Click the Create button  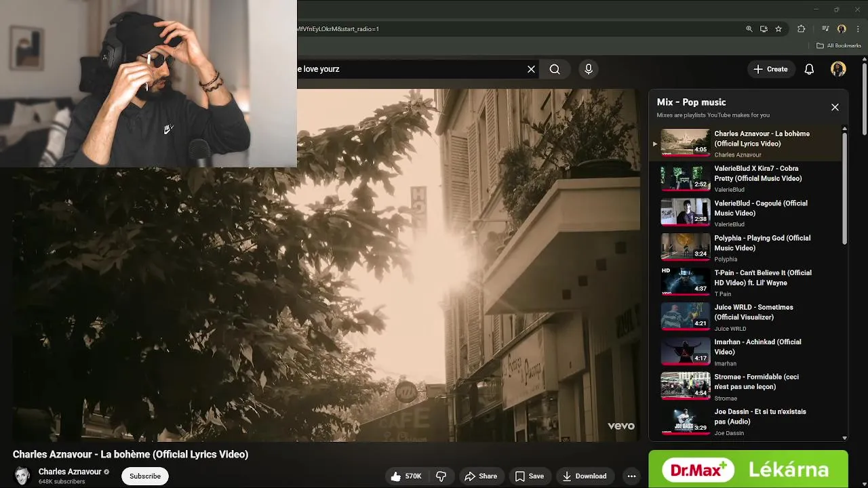(770, 69)
